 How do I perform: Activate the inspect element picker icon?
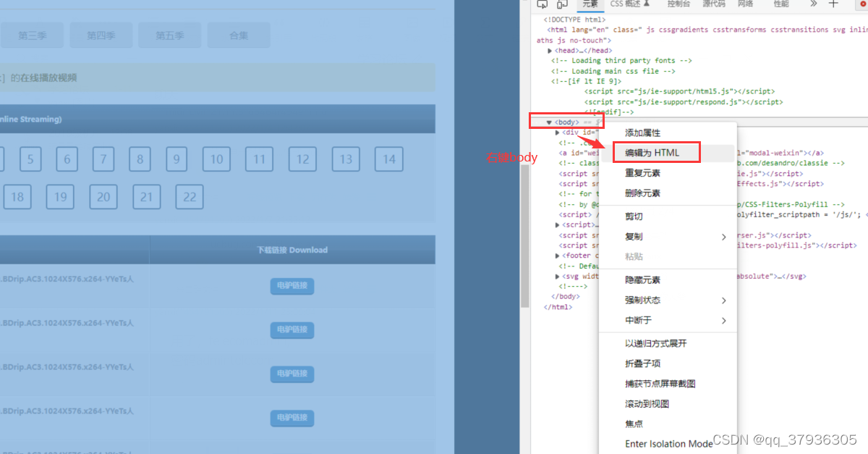[x=542, y=4]
